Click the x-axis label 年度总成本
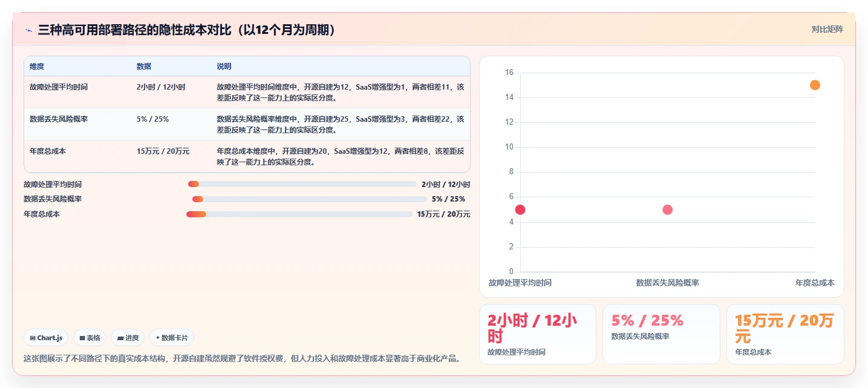The height and width of the screenshot is (388, 868). pos(815,283)
